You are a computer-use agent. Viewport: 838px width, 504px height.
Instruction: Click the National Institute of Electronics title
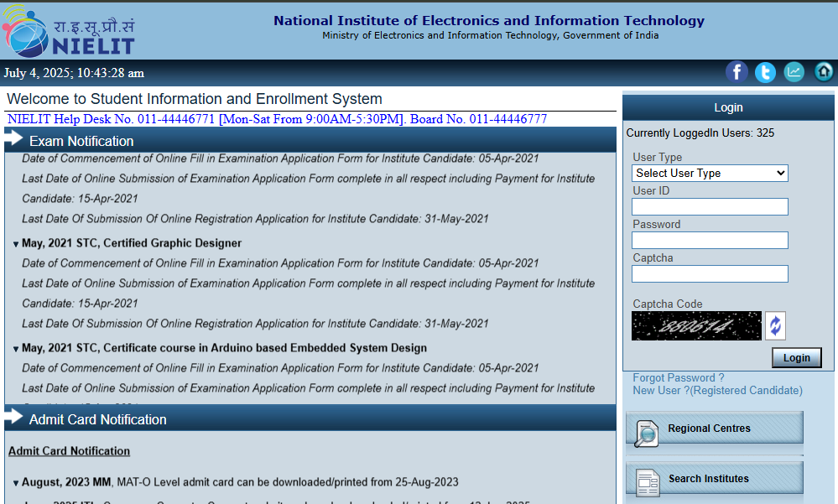click(489, 20)
